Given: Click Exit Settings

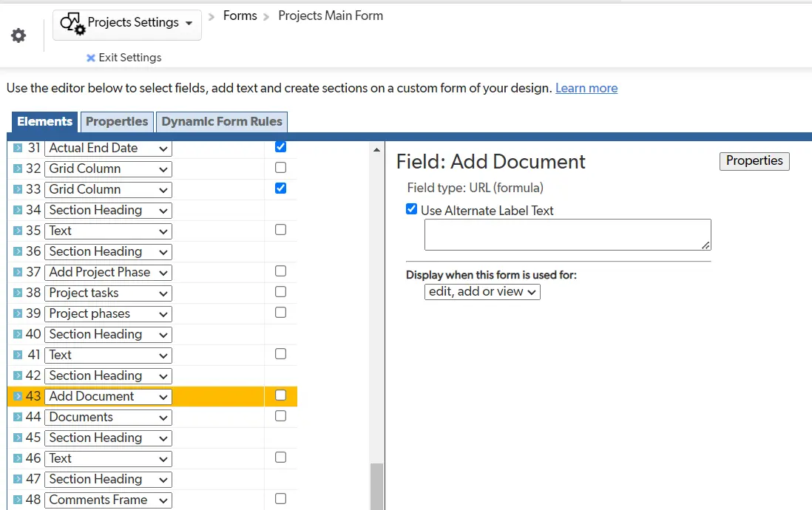Looking at the screenshot, I should click(130, 58).
